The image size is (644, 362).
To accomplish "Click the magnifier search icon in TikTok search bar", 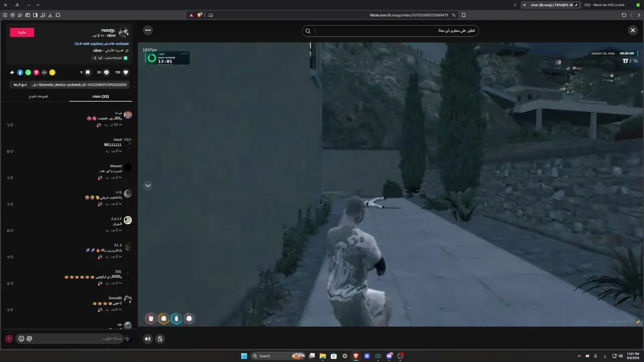I will (x=308, y=31).
